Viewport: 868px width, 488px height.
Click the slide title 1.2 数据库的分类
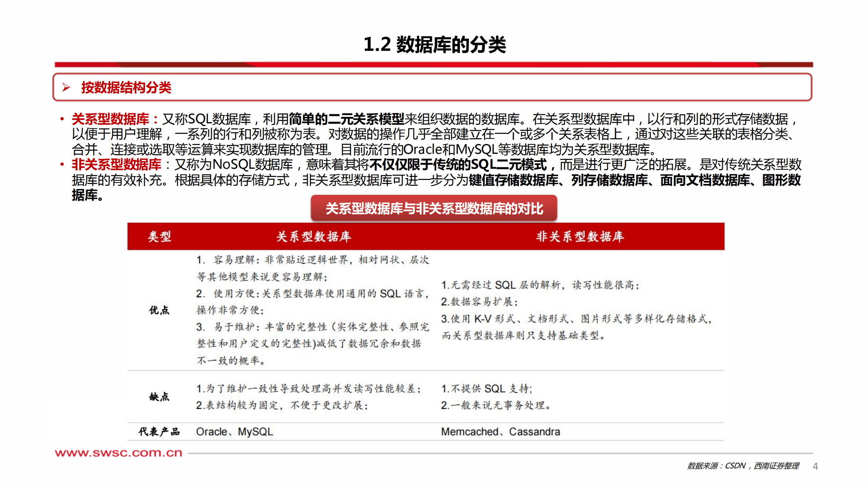point(434,44)
